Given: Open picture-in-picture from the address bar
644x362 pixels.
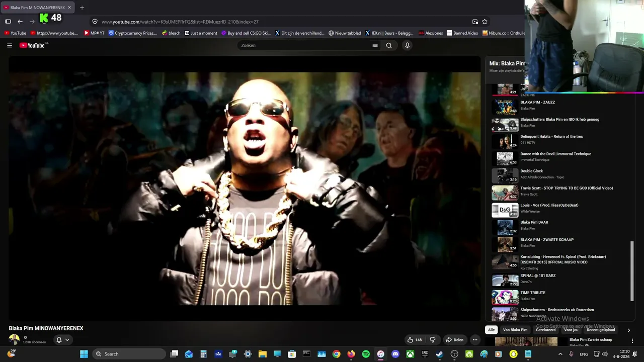Looking at the screenshot, I should pos(475,22).
